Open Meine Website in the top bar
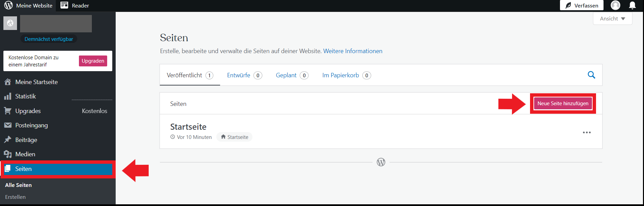This screenshot has width=644, height=206. [x=34, y=5]
